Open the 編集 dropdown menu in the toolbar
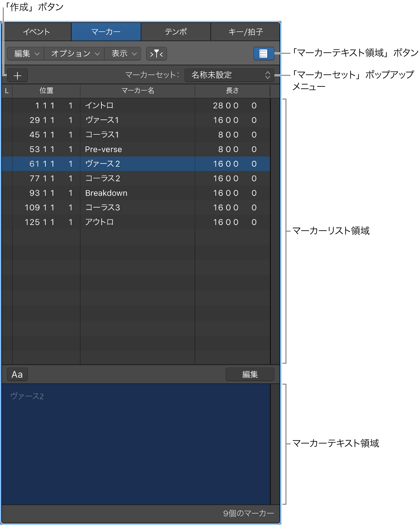The image size is (420, 525). tap(26, 54)
